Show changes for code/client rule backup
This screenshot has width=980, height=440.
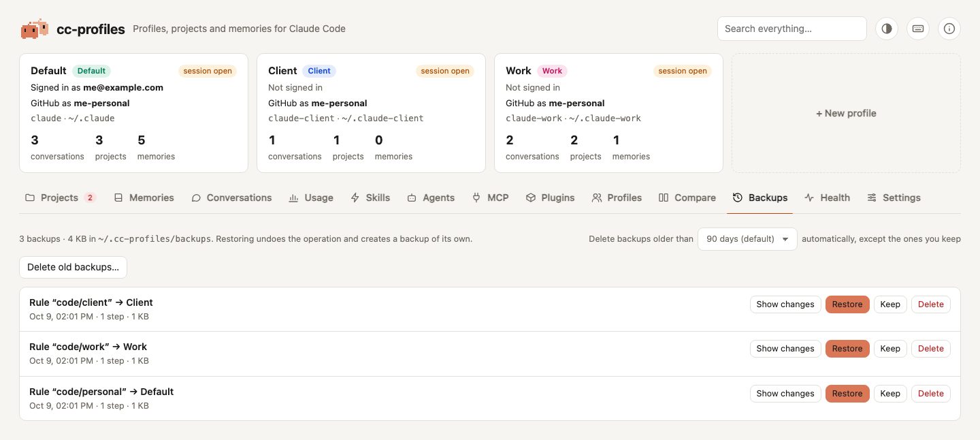point(785,304)
